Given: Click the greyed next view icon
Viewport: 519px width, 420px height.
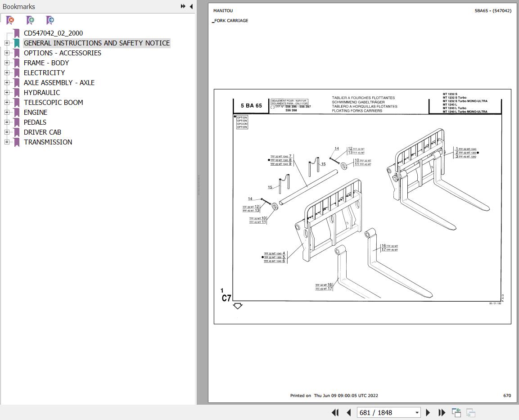Looking at the screenshot, I should click(471, 413).
